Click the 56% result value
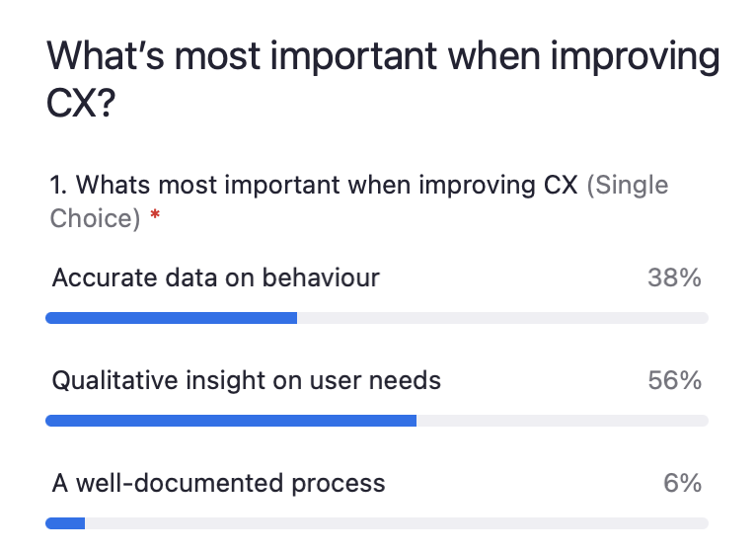756x553 pixels. pyautogui.click(x=674, y=381)
